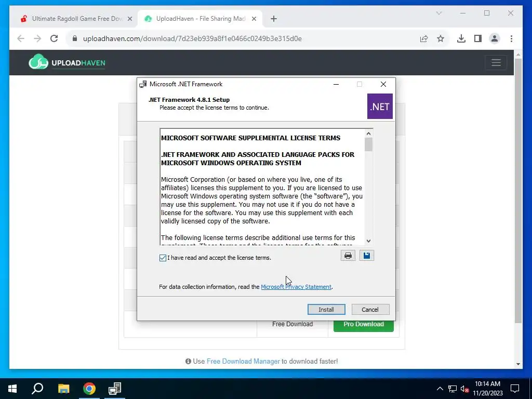Click the .NET setup installer taskbar icon
The height and width of the screenshot is (399, 532).
[x=115, y=389]
